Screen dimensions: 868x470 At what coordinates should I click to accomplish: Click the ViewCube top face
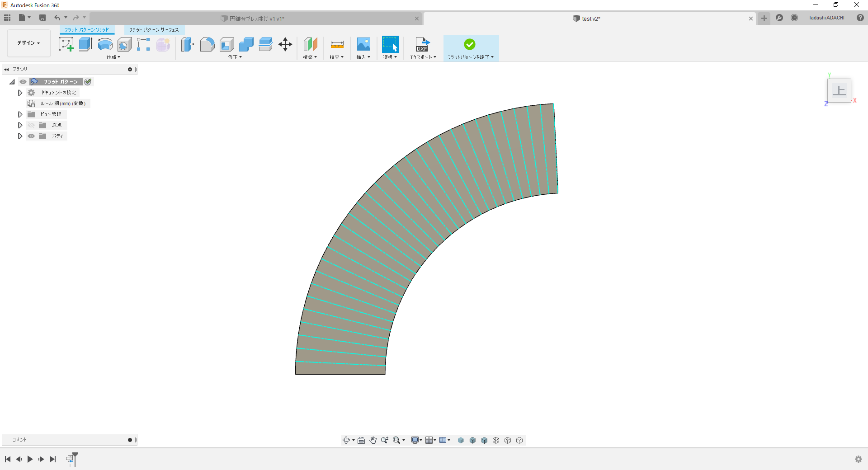[839, 90]
